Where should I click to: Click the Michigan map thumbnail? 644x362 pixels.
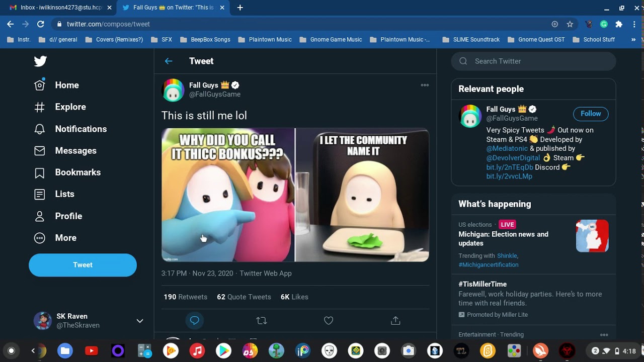592,236
